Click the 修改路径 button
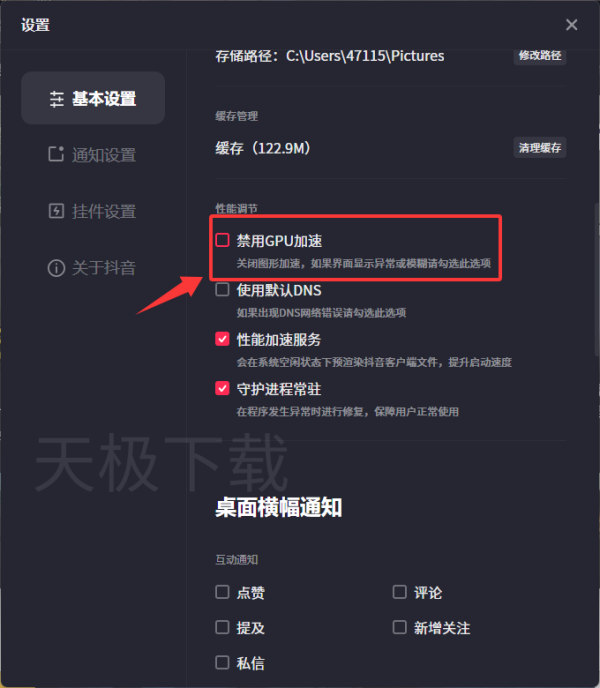This screenshot has height=688, width=600. pos(540,56)
